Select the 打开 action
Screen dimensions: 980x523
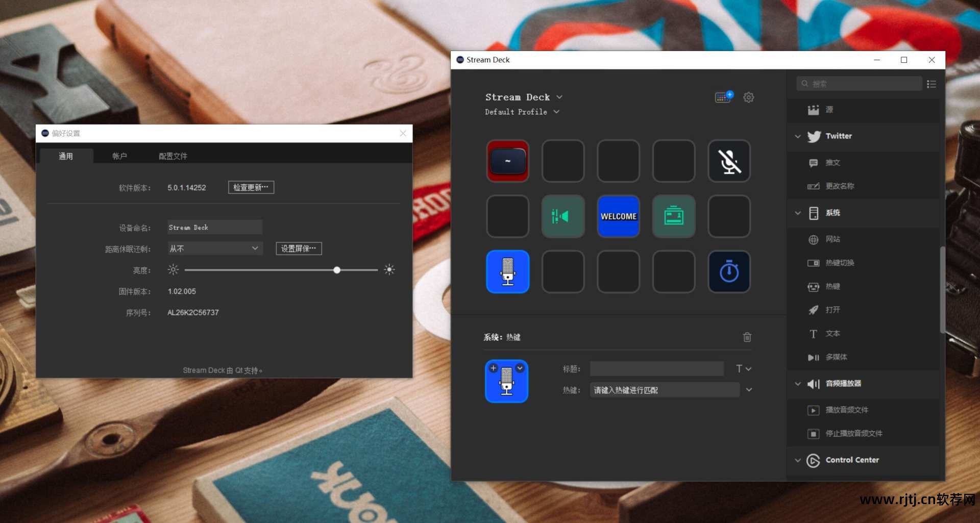[864, 310]
